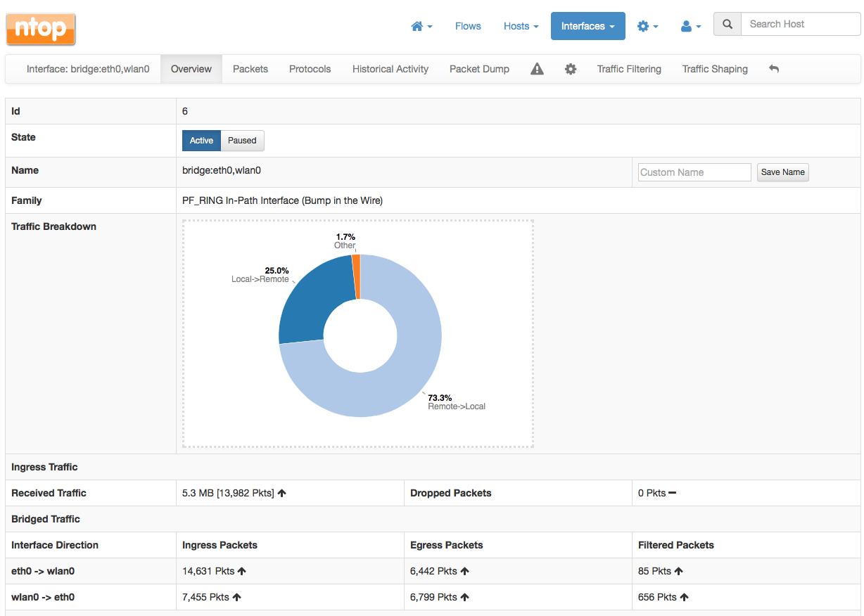Click the Bridged Traffic section header
Image resolution: width=864 pixels, height=616 pixels.
pyautogui.click(x=46, y=519)
